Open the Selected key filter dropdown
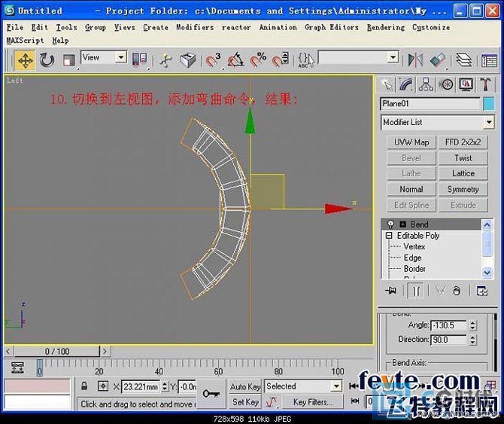The height and width of the screenshot is (424, 504). click(x=336, y=386)
